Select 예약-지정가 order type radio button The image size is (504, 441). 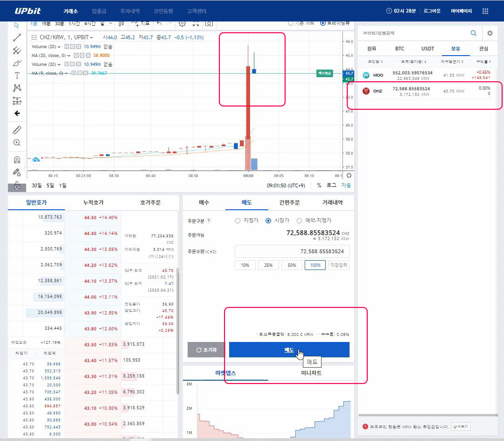300,220
